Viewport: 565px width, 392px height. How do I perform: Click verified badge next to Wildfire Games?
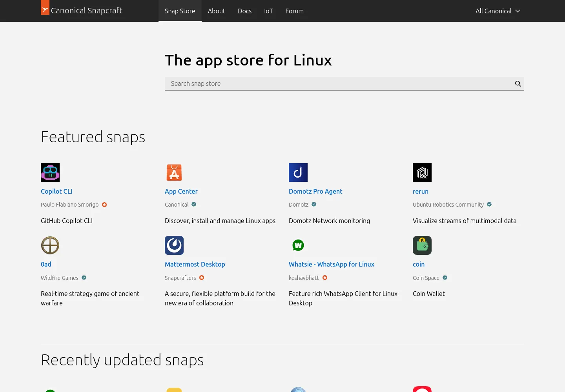[84, 278]
